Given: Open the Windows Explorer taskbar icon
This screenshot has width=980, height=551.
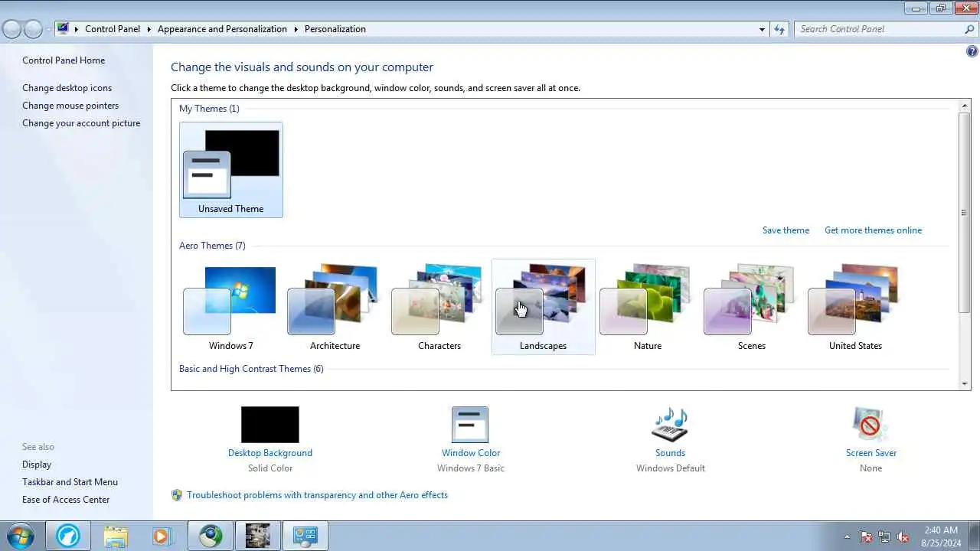Looking at the screenshot, I should click(116, 536).
